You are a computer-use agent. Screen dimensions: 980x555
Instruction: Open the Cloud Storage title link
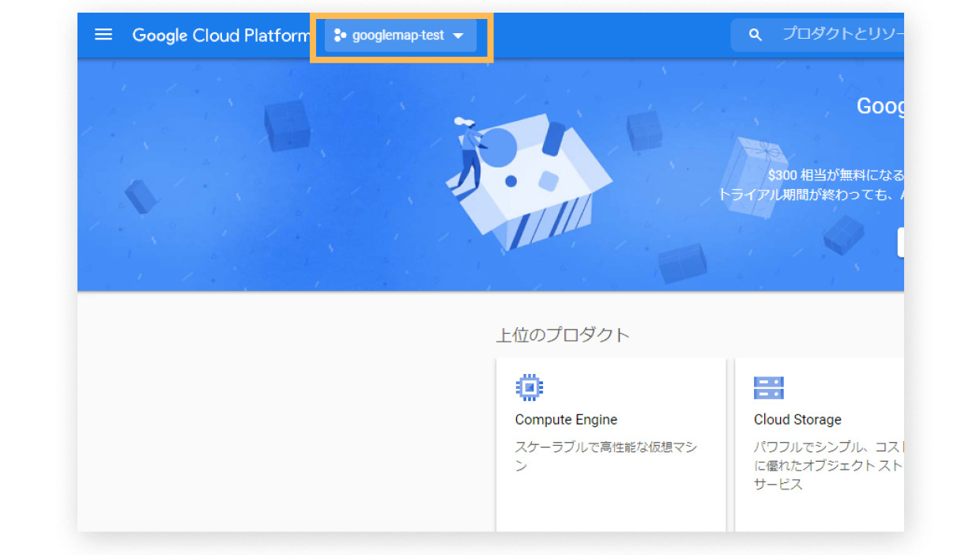tap(797, 420)
